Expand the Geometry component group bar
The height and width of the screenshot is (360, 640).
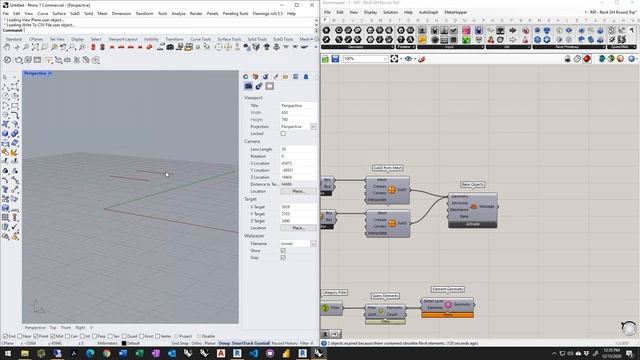(357, 47)
